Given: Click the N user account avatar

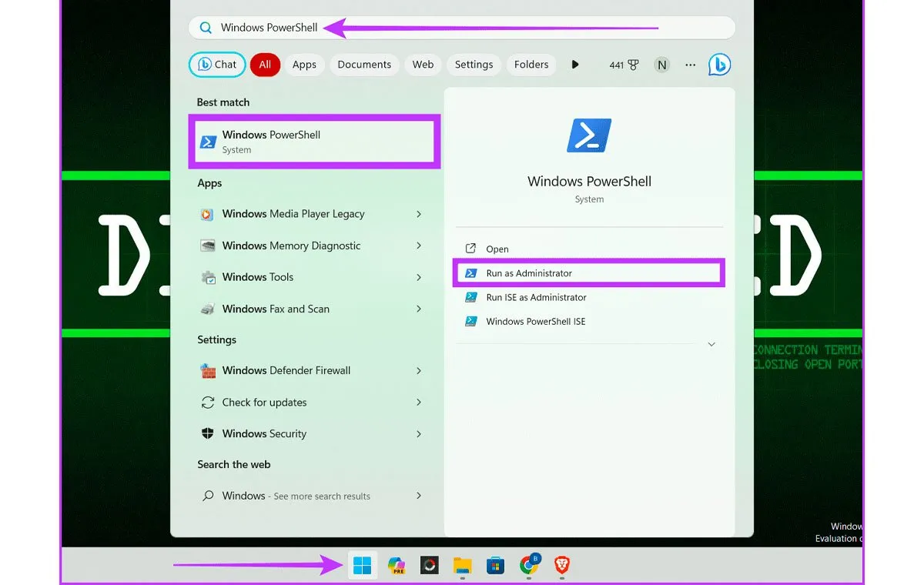Looking at the screenshot, I should (x=661, y=65).
